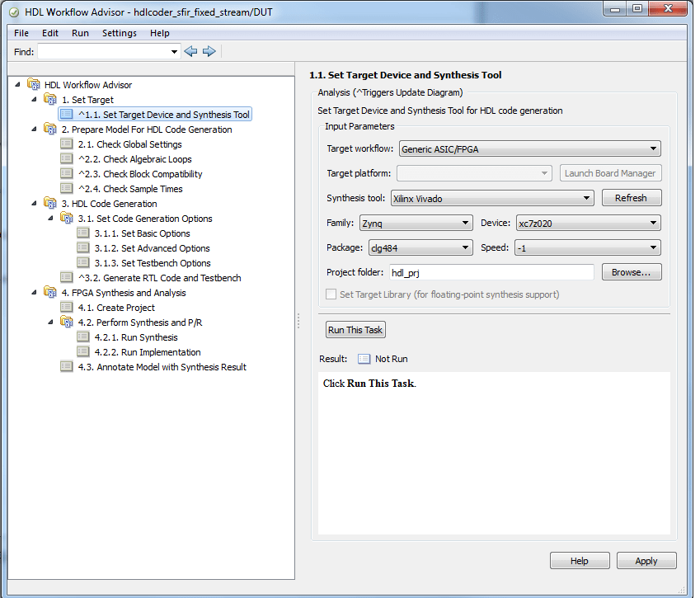700x598 pixels.
Task: Click the task icon for 3.2 Generate RTL Code
Action: (67, 277)
